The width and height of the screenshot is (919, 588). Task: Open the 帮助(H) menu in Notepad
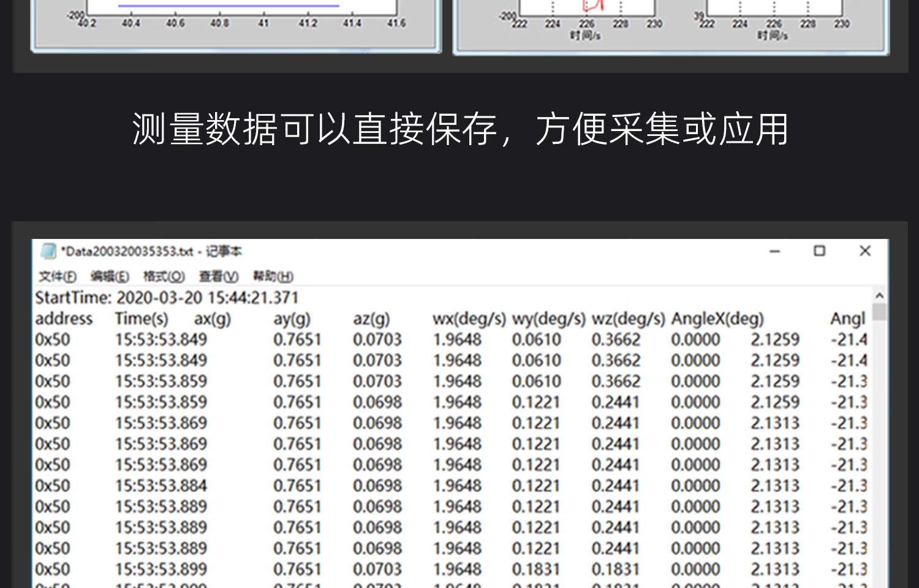[x=273, y=277]
